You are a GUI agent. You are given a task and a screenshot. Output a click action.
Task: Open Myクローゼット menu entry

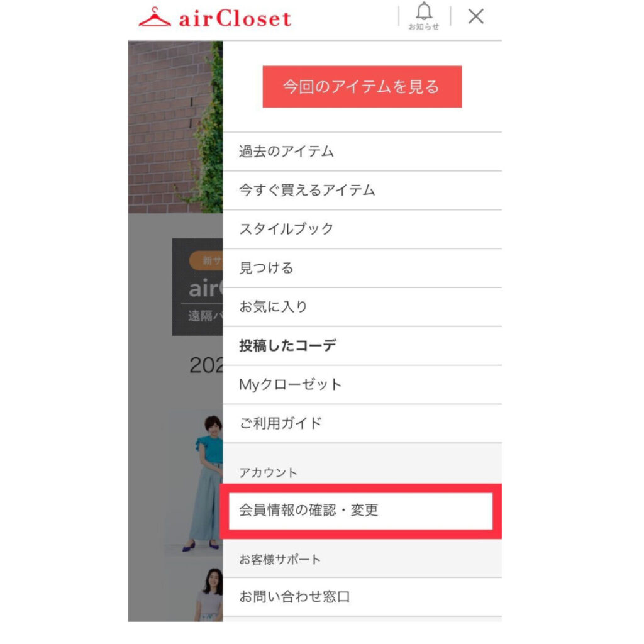362,385
